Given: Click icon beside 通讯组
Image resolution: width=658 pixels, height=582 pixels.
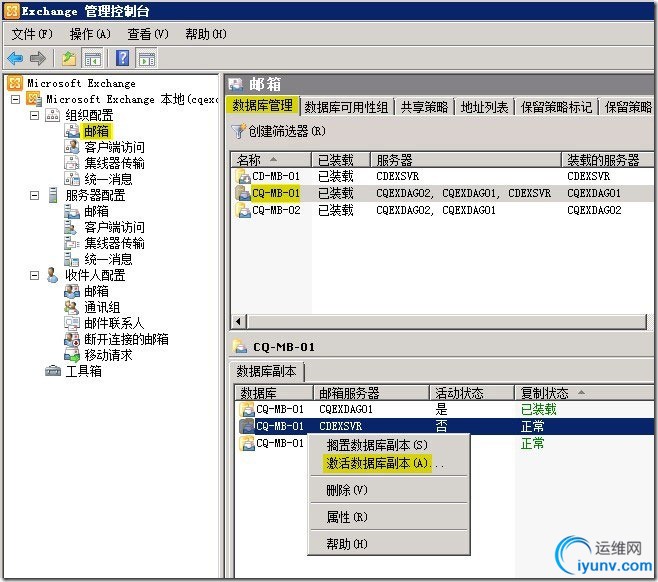Looking at the screenshot, I should 72,307.
